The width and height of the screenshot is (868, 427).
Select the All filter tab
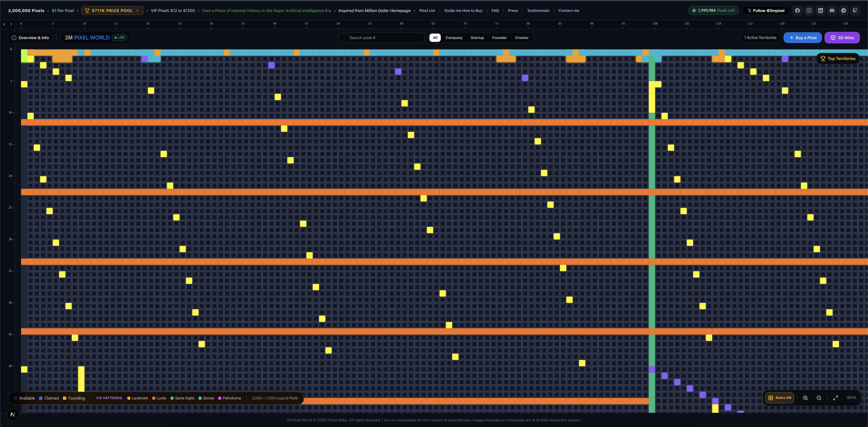pyautogui.click(x=435, y=38)
